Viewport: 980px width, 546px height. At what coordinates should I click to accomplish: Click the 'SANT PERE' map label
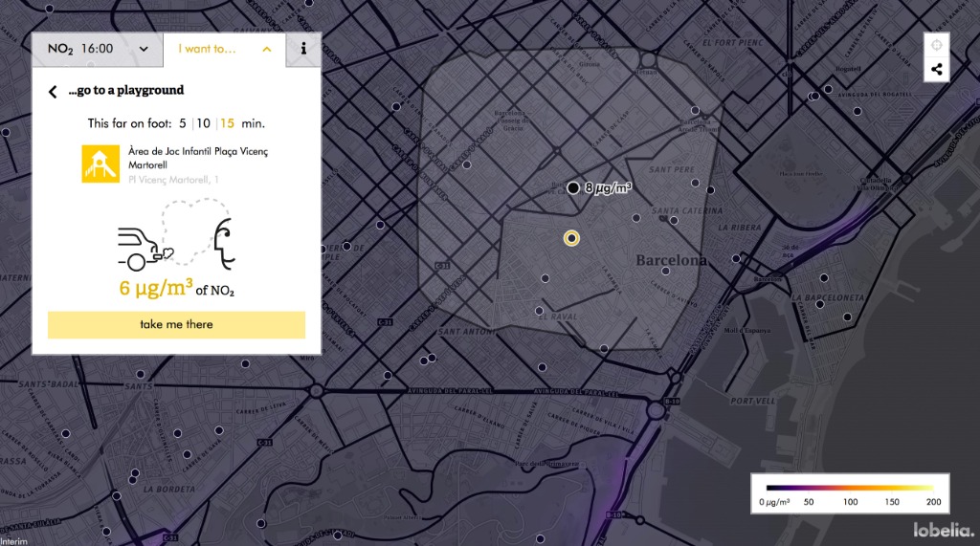click(672, 169)
